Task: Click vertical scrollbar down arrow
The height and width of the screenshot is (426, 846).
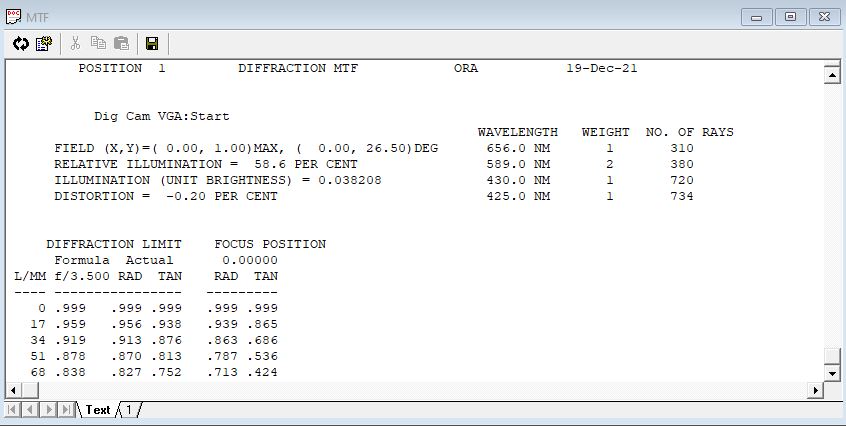Action: (x=831, y=374)
